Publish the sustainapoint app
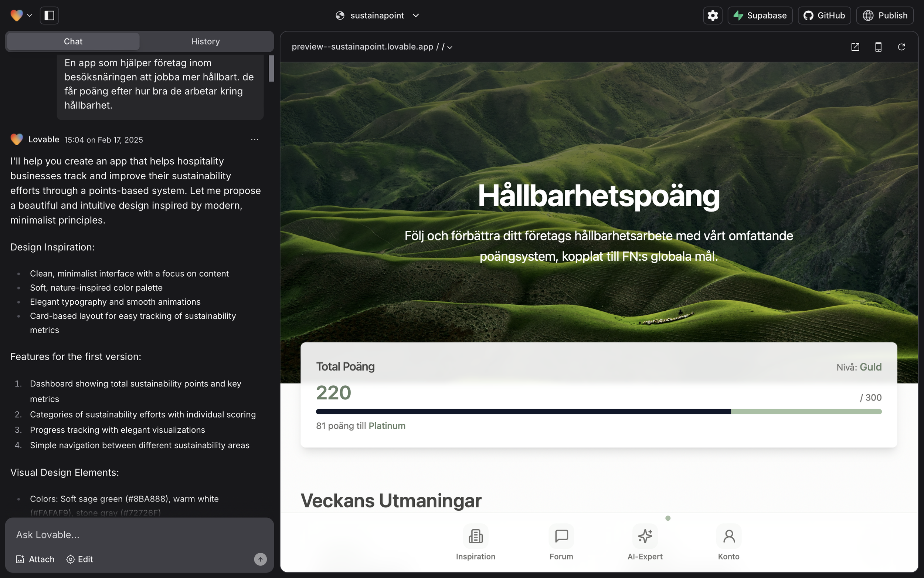This screenshot has width=924, height=578. click(885, 15)
